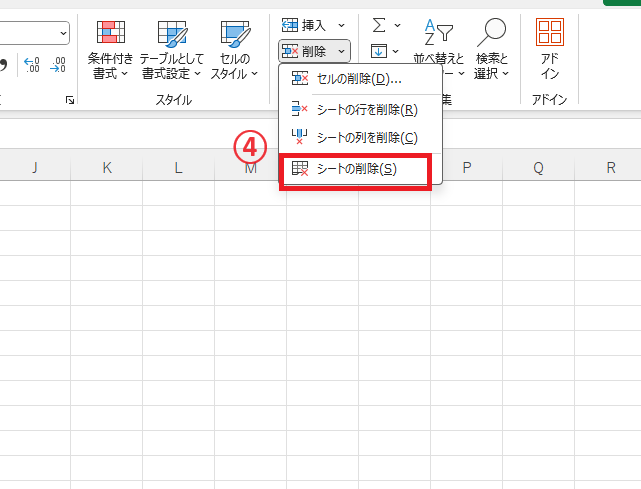Expand the 挿入 dropdown arrow
641x489 pixels.
coord(341,26)
